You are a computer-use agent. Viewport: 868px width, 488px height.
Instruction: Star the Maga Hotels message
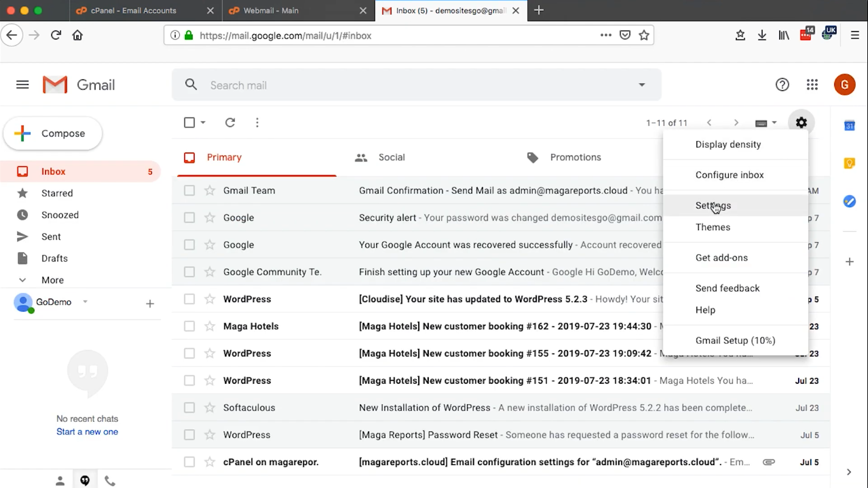pyautogui.click(x=210, y=326)
